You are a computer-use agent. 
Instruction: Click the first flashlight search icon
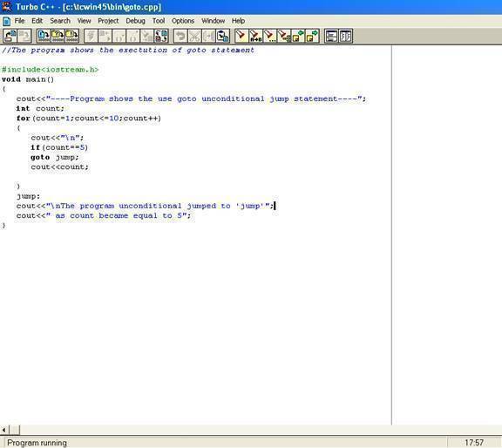tap(241, 36)
